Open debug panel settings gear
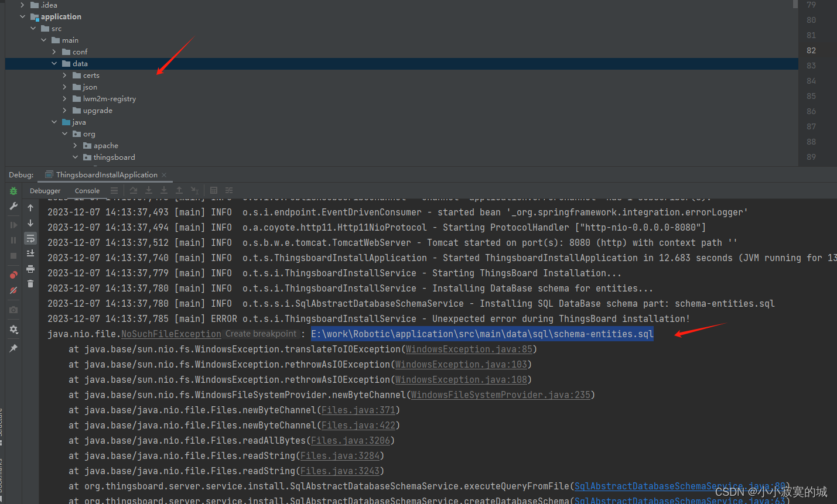This screenshot has width=837, height=504. [x=13, y=330]
